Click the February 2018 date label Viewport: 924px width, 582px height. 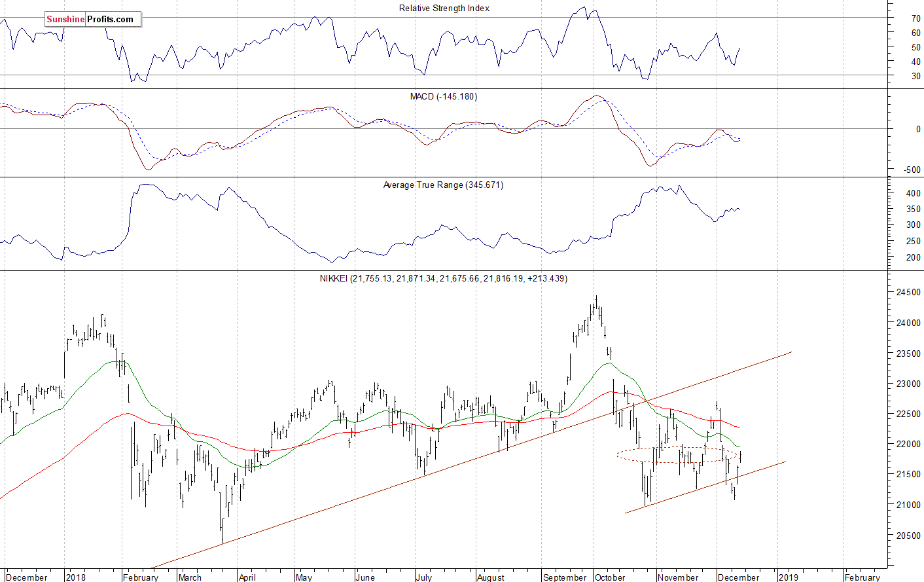click(x=141, y=577)
